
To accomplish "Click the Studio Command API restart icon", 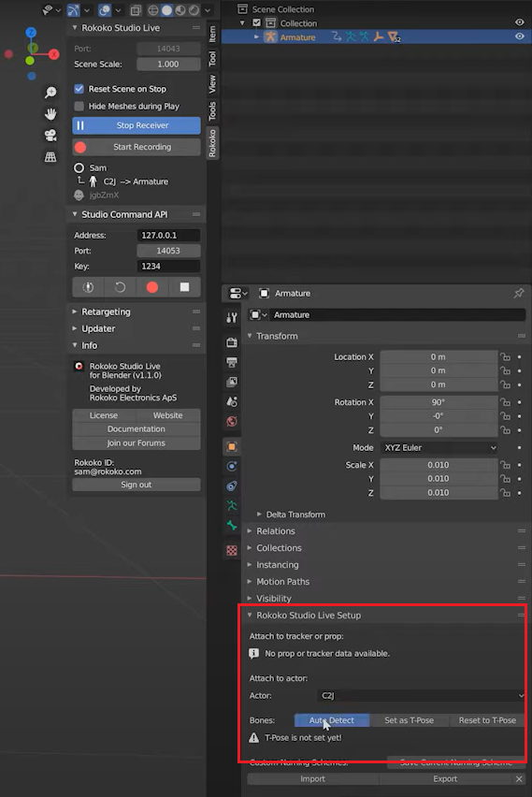I will (120, 287).
